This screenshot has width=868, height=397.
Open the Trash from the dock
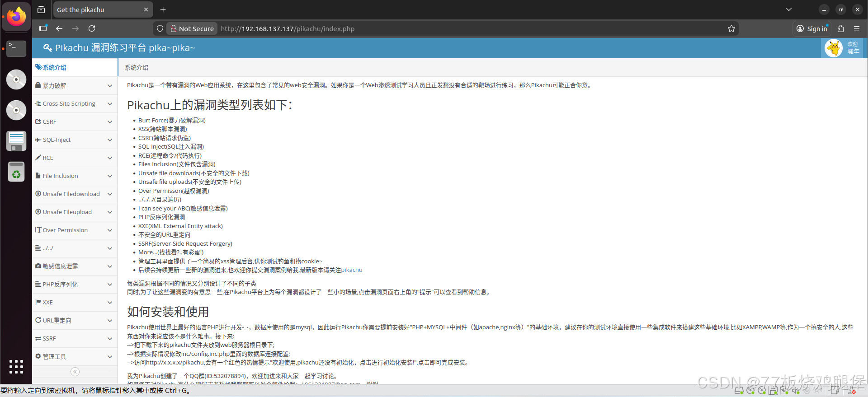pos(16,172)
